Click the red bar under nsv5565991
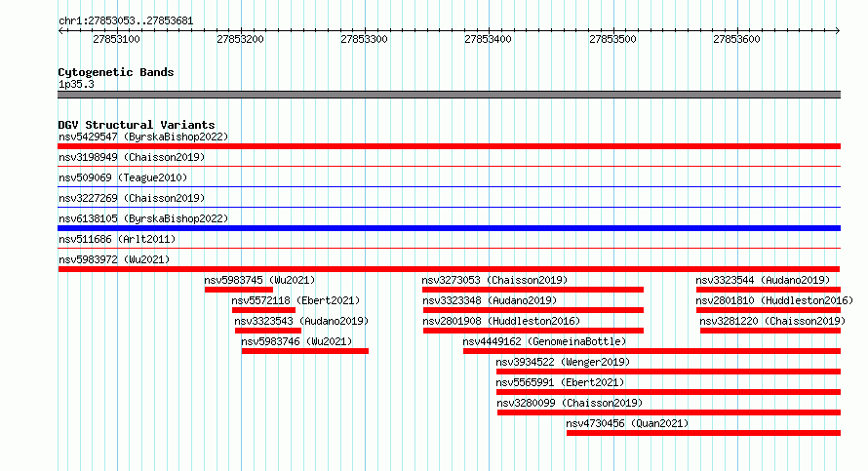This screenshot has height=471, width=868. pyautogui.click(x=668, y=392)
